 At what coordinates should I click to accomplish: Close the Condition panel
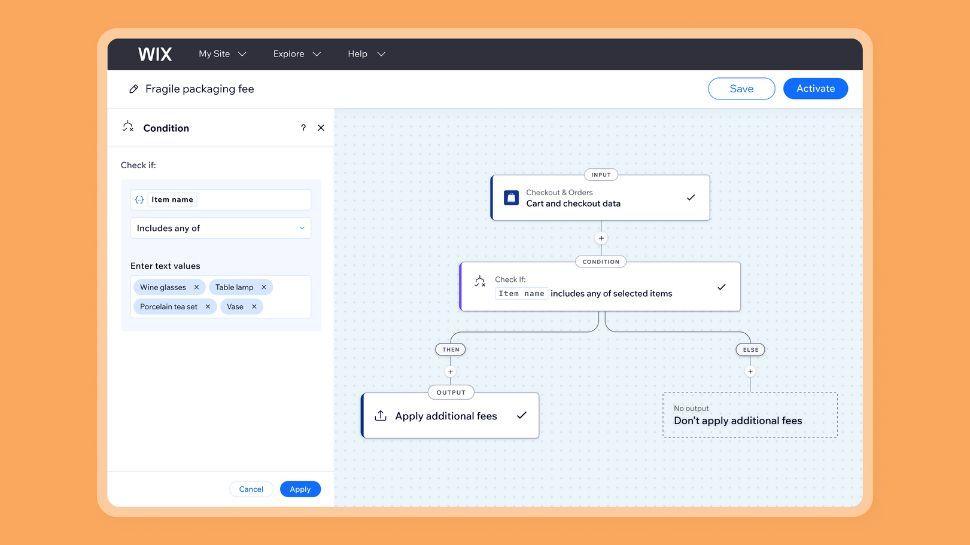pos(321,128)
